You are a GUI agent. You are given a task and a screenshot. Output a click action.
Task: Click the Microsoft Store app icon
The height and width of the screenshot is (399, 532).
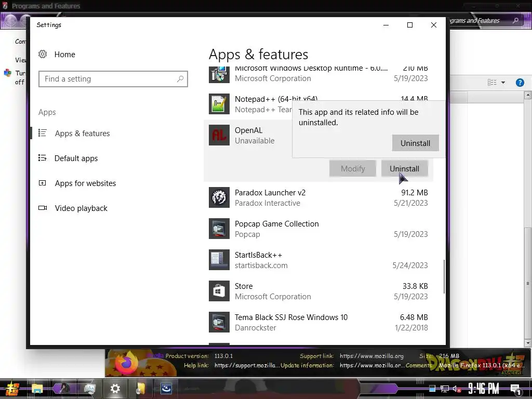(x=219, y=291)
